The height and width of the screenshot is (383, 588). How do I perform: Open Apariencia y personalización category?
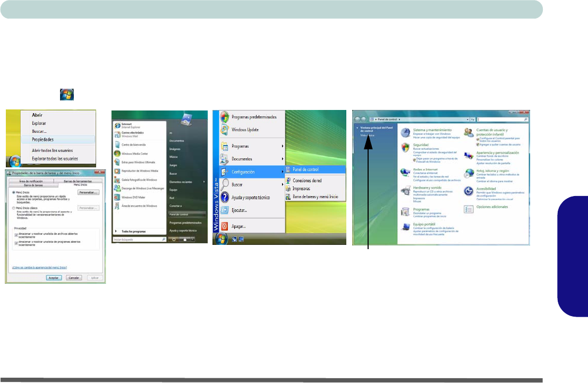coord(498,152)
